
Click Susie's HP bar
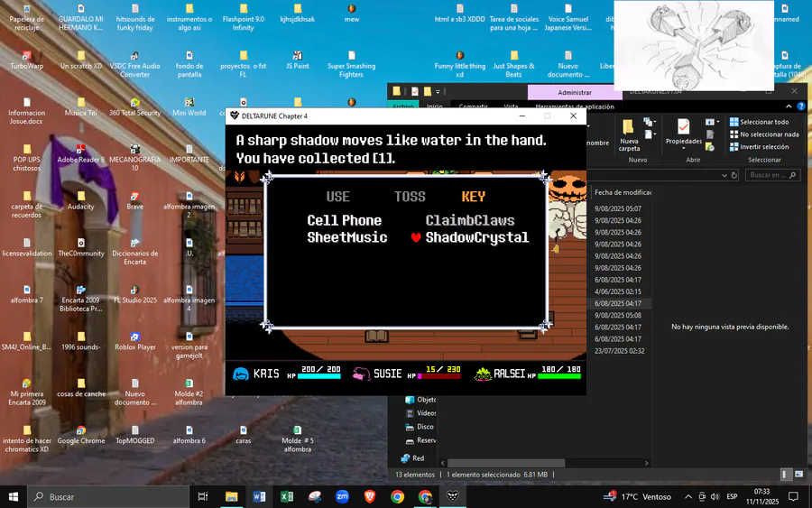click(x=439, y=376)
